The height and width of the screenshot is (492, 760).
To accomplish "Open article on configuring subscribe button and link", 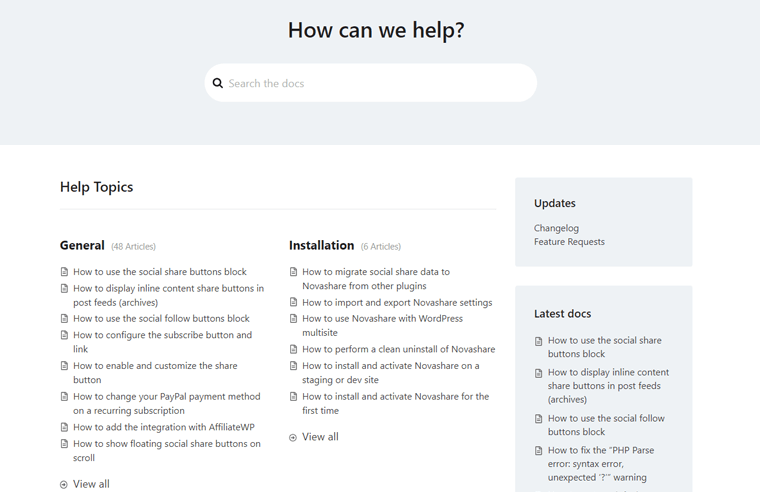I will point(162,342).
